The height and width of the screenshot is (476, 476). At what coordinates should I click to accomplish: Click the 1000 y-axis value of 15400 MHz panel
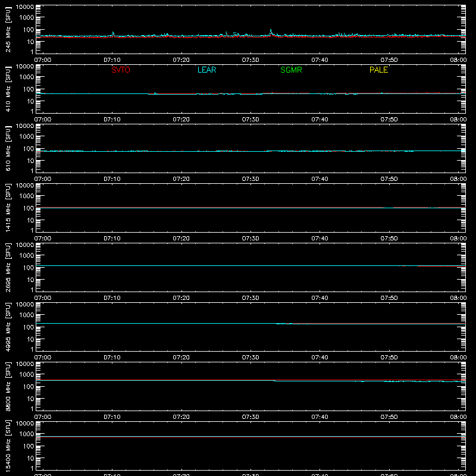(x=27, y=434)
